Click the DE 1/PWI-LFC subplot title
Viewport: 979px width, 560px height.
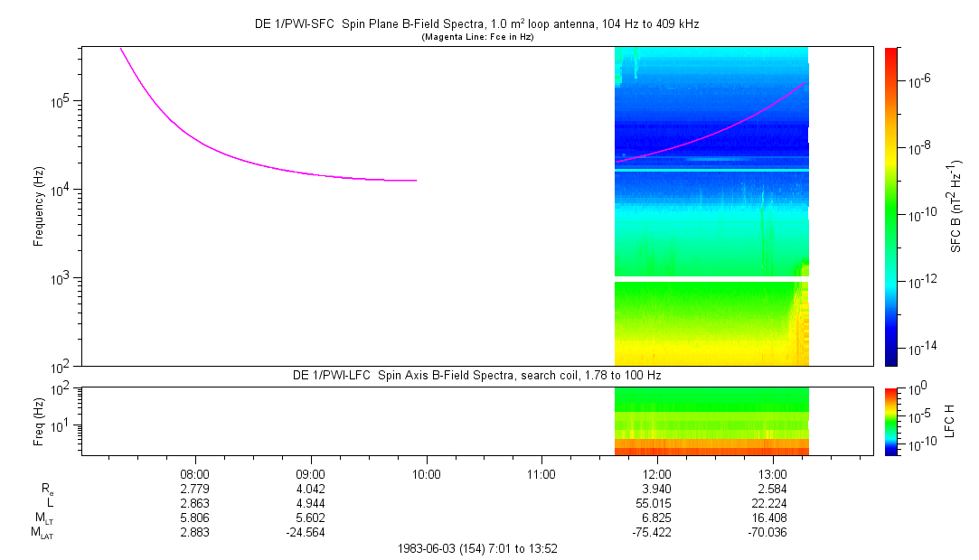(x=477, y=376)
